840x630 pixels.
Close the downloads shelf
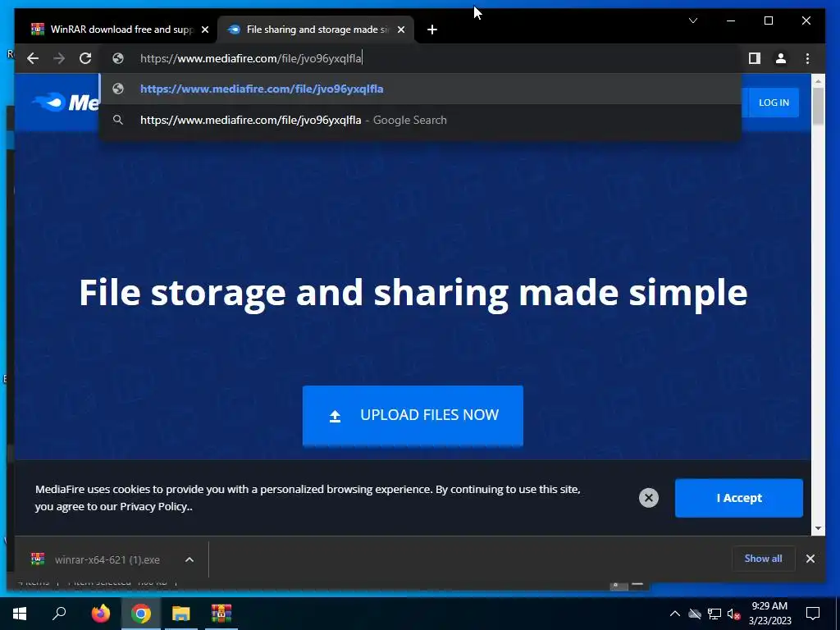(810, 559)
